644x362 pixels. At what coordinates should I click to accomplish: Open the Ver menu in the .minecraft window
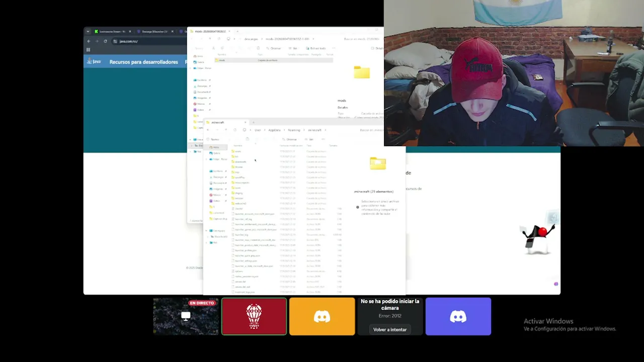310,139
